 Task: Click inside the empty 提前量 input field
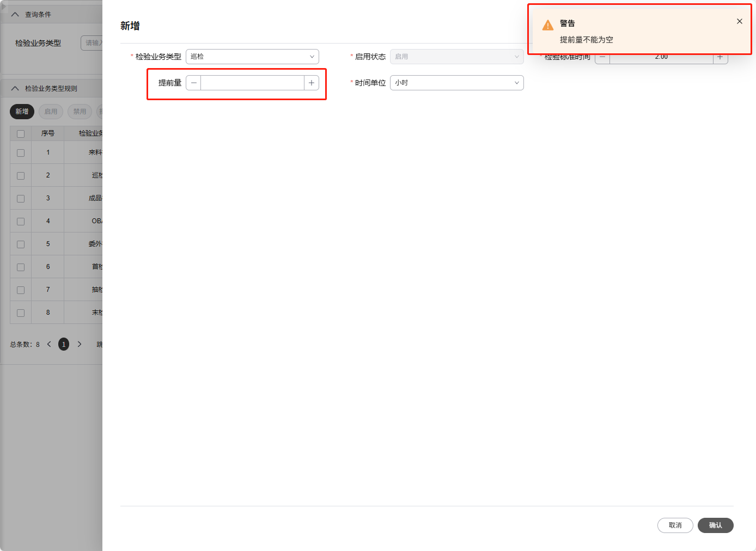coord(252,82)
